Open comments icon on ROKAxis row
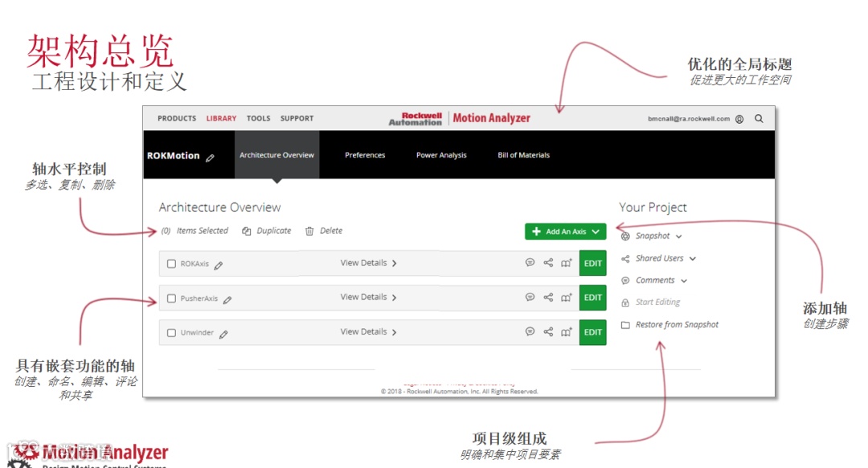The height and width of the screenshot is (468, 868). [x=530, y=262]
